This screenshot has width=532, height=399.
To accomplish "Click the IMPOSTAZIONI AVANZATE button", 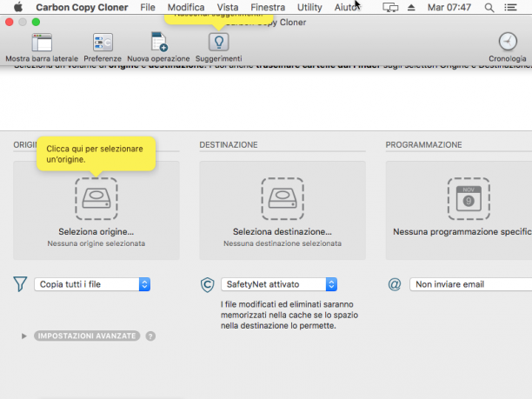I will click(87, 336).
